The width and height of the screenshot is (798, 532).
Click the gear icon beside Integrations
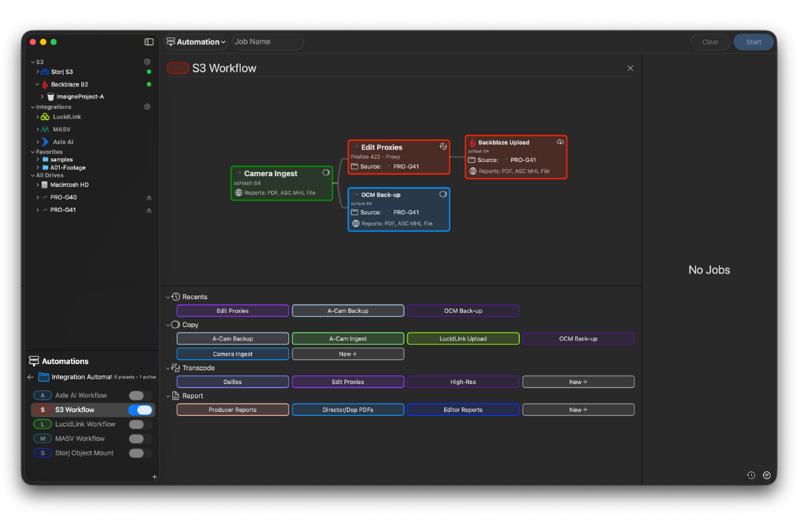click(x=147, y=106)
